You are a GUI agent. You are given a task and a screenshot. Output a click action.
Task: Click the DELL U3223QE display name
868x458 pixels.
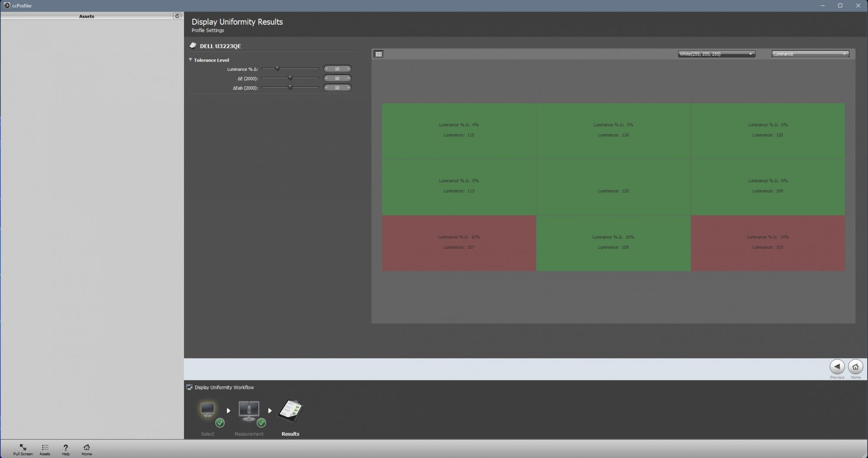click(220, 46)
